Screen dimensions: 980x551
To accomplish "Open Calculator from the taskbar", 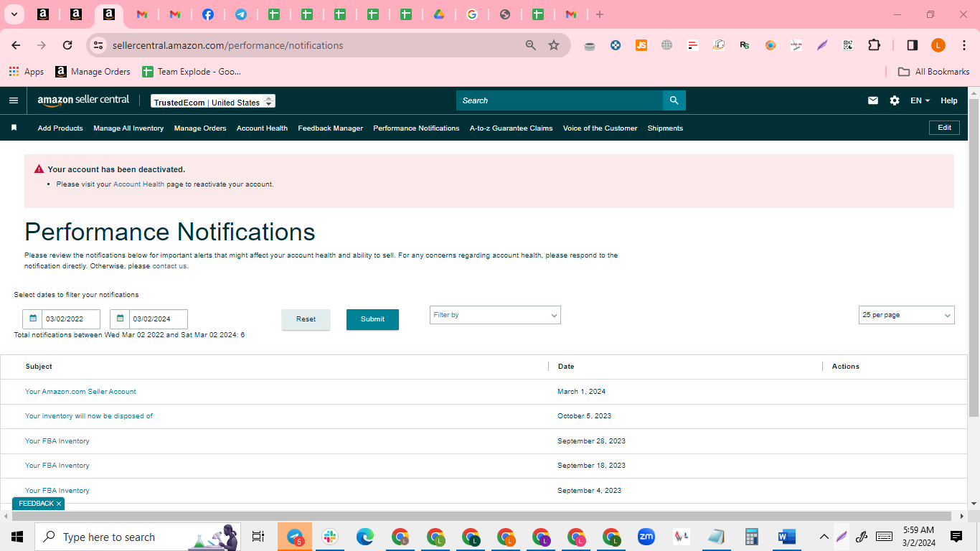I will 752,537.
